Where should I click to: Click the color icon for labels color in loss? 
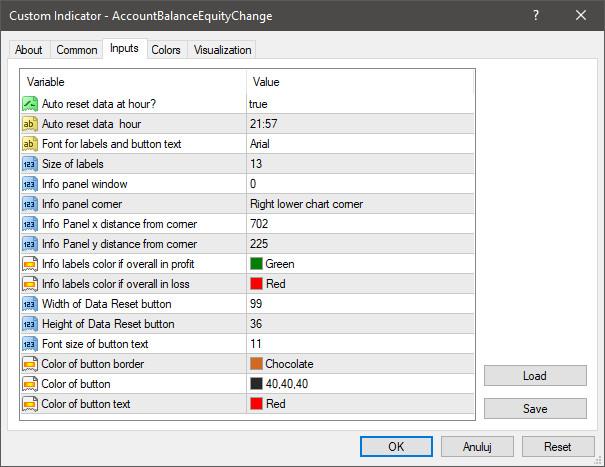30,284
